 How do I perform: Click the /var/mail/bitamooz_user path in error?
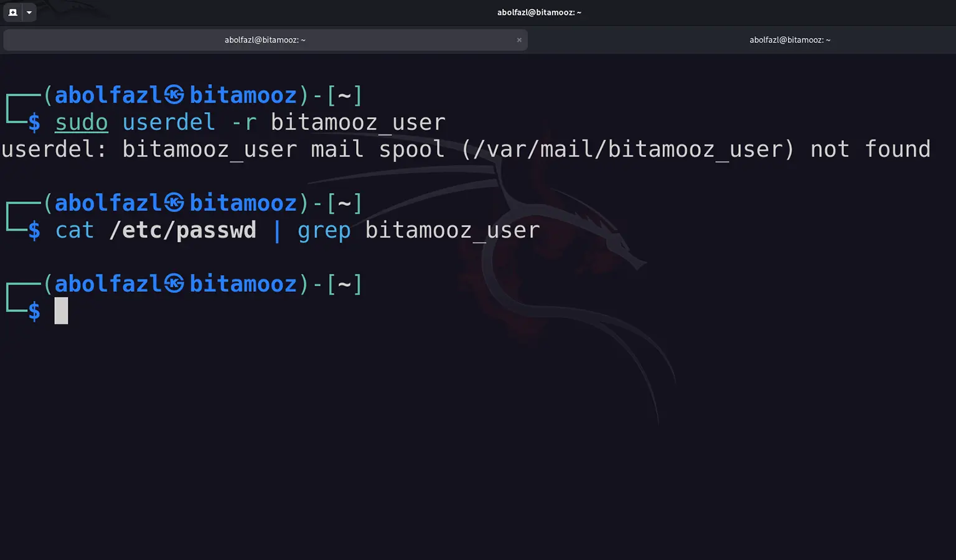[627, 149]
